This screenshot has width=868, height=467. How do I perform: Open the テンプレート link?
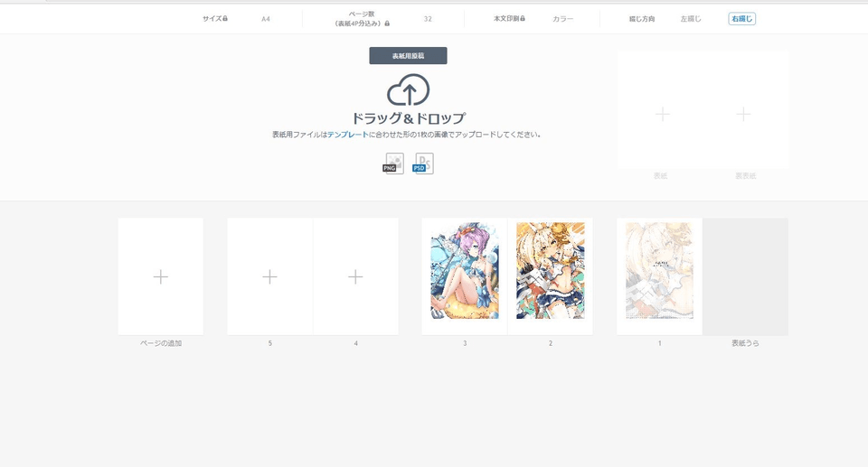[347, 135]
